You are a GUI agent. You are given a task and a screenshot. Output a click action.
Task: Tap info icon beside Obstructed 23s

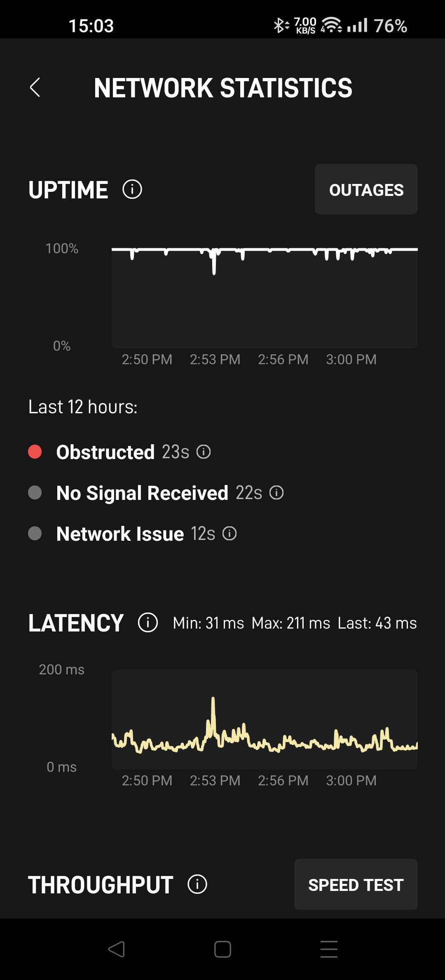pyautogui.click(x=204, y=452)
